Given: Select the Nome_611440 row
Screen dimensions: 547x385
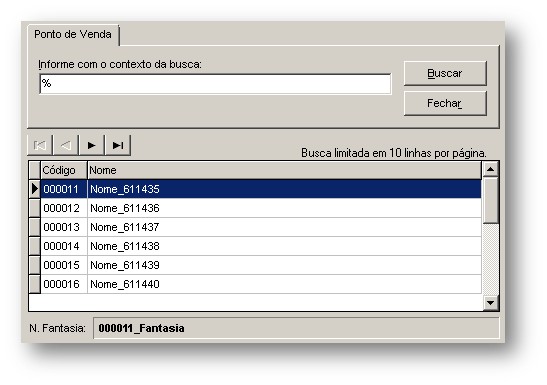Looking at the screenshot, I should click(261, 284).
